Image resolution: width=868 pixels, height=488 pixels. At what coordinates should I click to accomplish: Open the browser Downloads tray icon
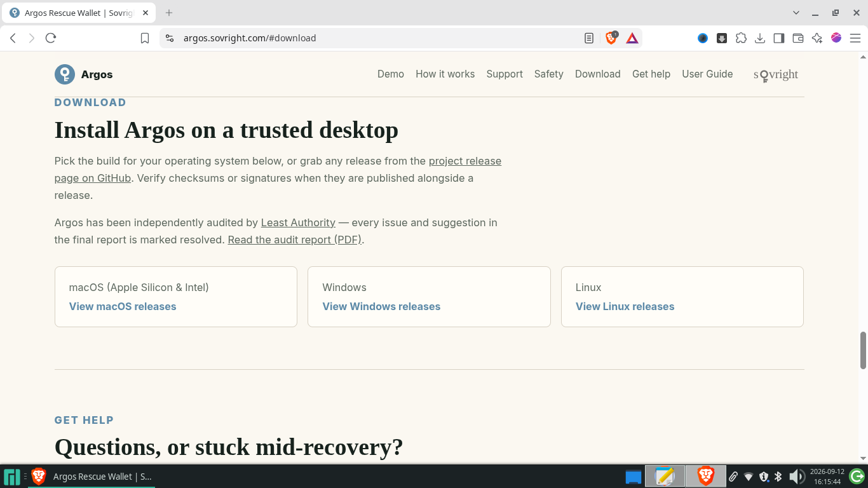coord(760,38)
